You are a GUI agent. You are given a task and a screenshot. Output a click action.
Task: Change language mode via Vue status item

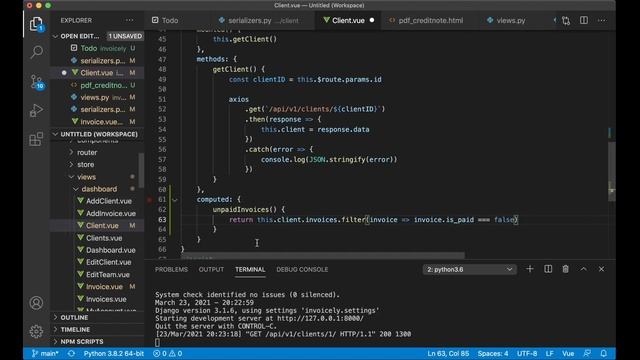point(568,353)
